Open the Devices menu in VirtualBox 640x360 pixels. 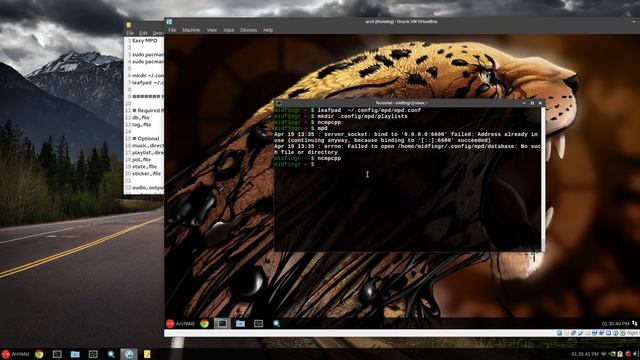coord(249,30)
